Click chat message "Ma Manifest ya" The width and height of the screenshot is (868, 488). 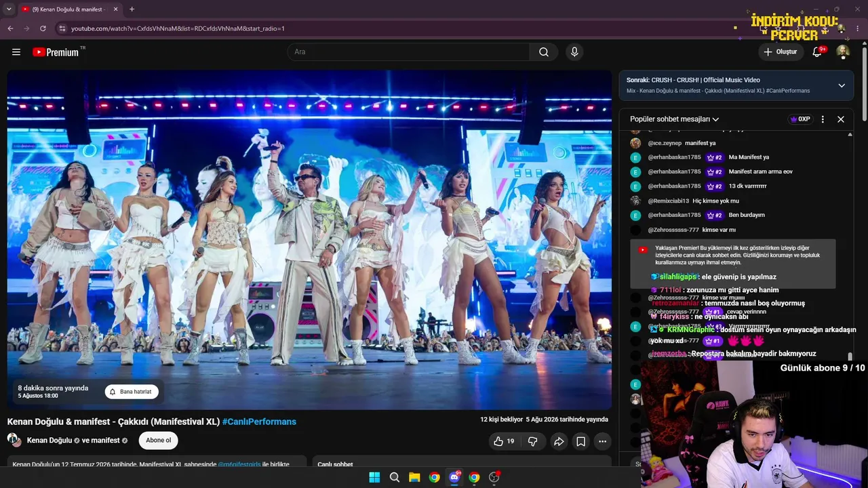(x=749, y=157)
